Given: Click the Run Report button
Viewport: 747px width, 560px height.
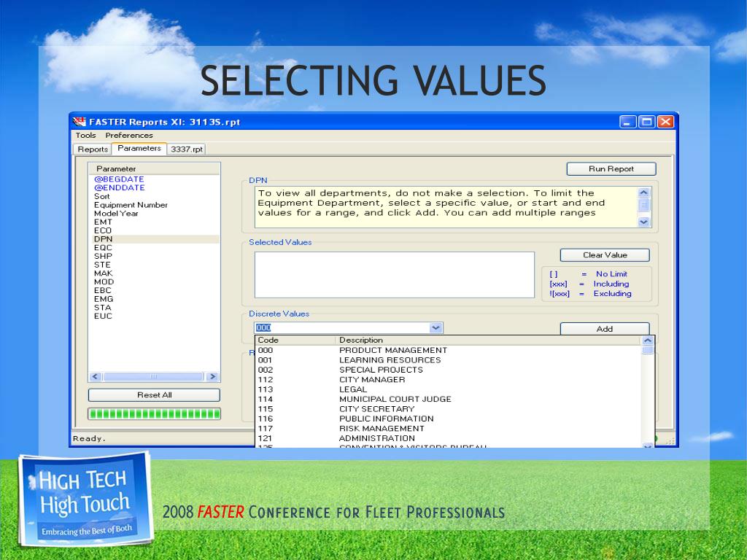Looking at the screenshot, I should pos(611,168).
